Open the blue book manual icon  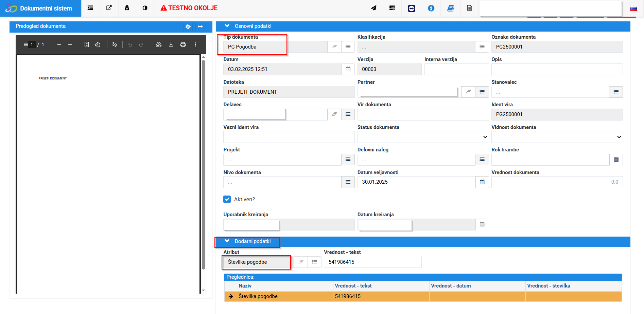(x=451, y=8)
